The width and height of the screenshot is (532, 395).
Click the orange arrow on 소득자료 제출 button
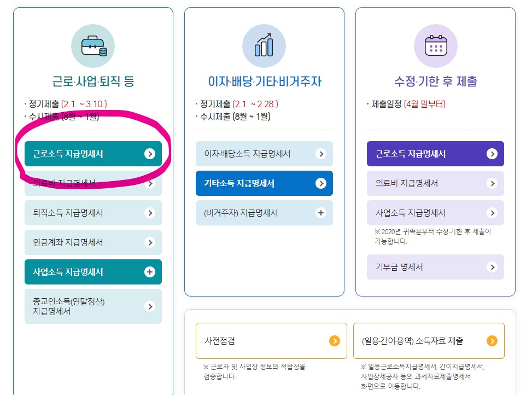tap(491, 340)
